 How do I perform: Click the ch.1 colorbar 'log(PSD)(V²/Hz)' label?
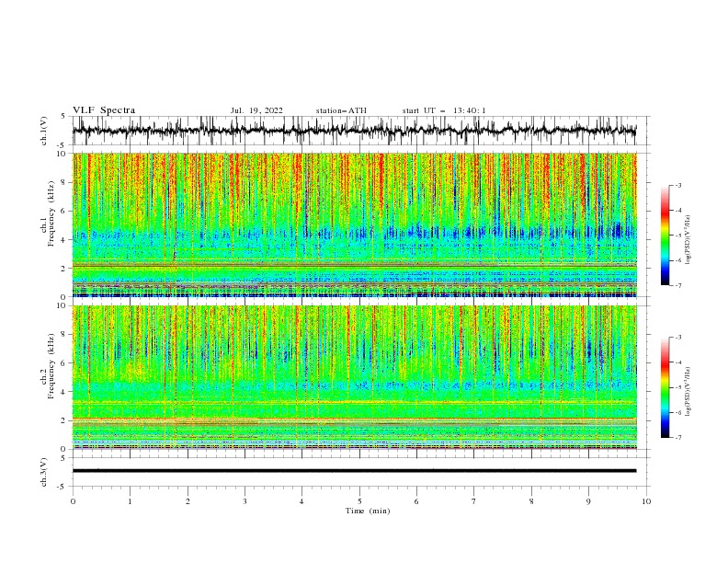(x=688, y=240)
